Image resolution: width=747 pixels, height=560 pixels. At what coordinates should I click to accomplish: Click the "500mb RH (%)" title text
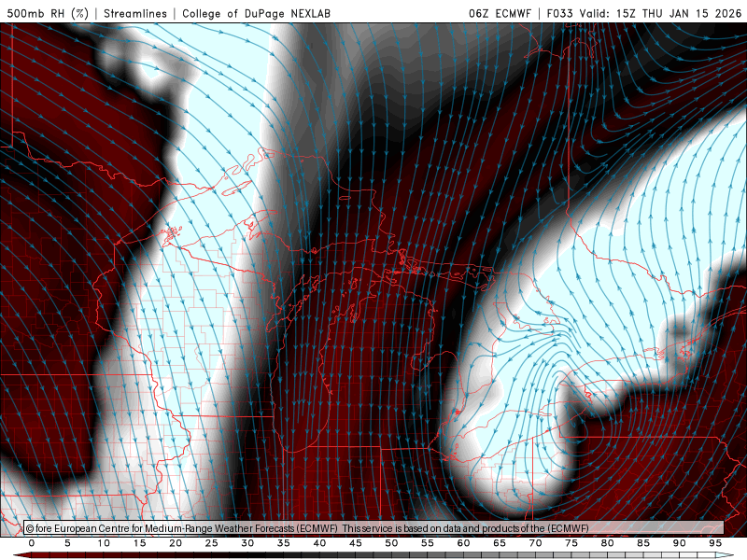48,13
